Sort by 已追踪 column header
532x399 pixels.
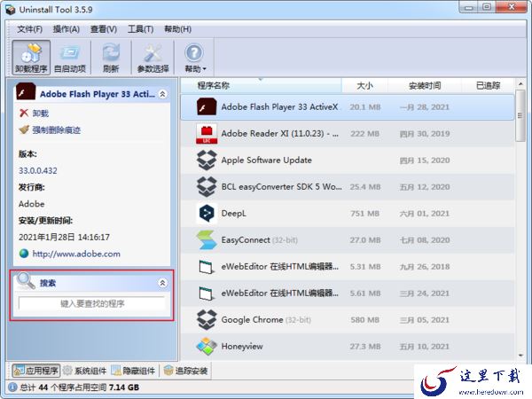click(x=488, y=85)
